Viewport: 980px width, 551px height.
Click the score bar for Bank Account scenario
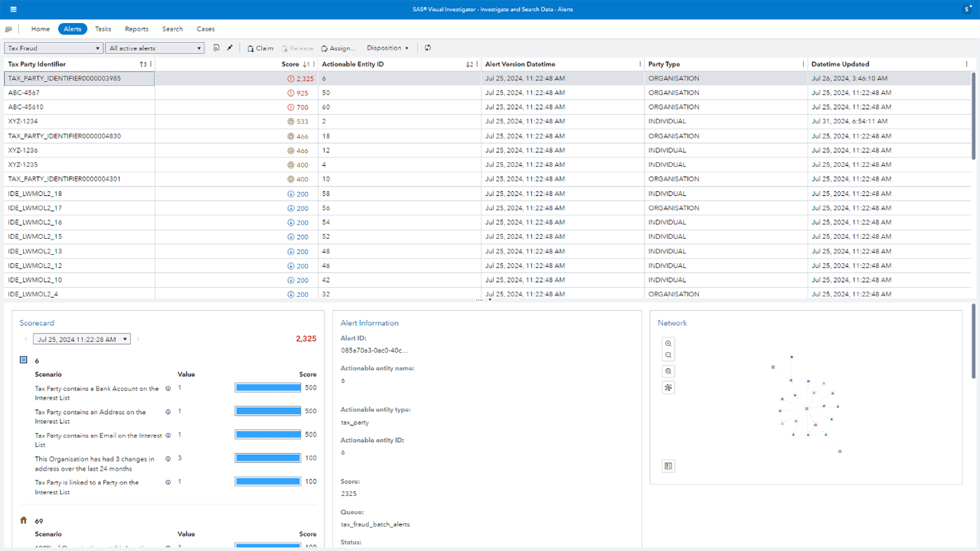(267, 388)
